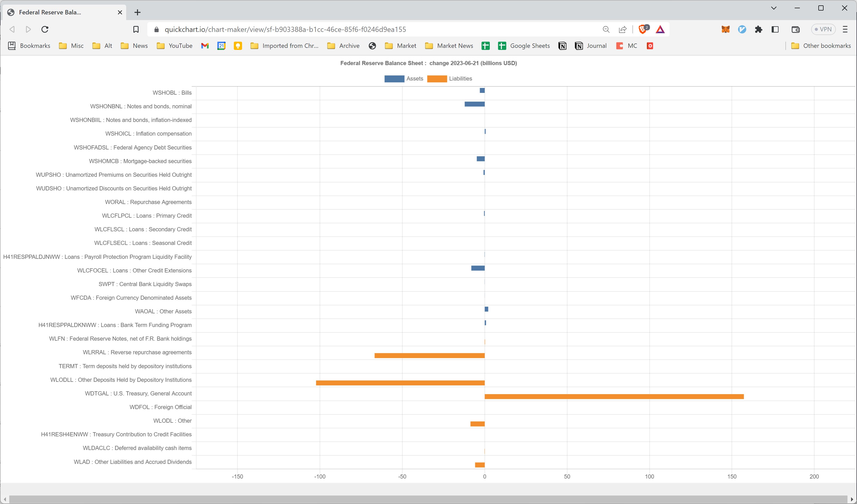Click the horizontal scrollbar at page bottom
Screen dimensions: 857x504
pos(428,499)
